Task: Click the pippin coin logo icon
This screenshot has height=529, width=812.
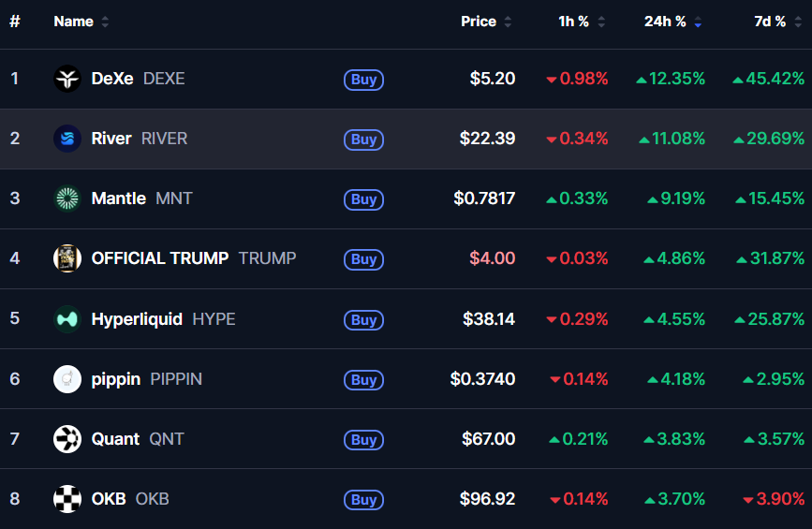Action: click(x=67, y=379)
